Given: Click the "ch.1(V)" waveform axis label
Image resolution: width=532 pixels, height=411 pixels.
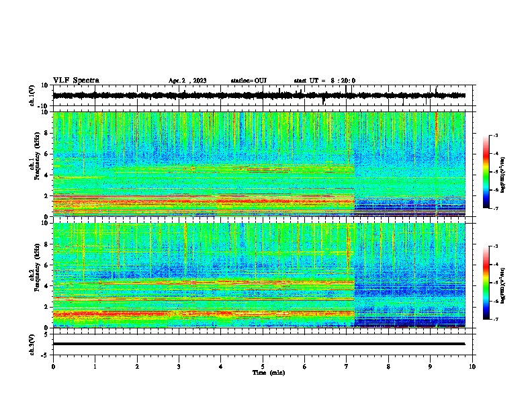Looking at the screenshot, I should tap(32, 95).
